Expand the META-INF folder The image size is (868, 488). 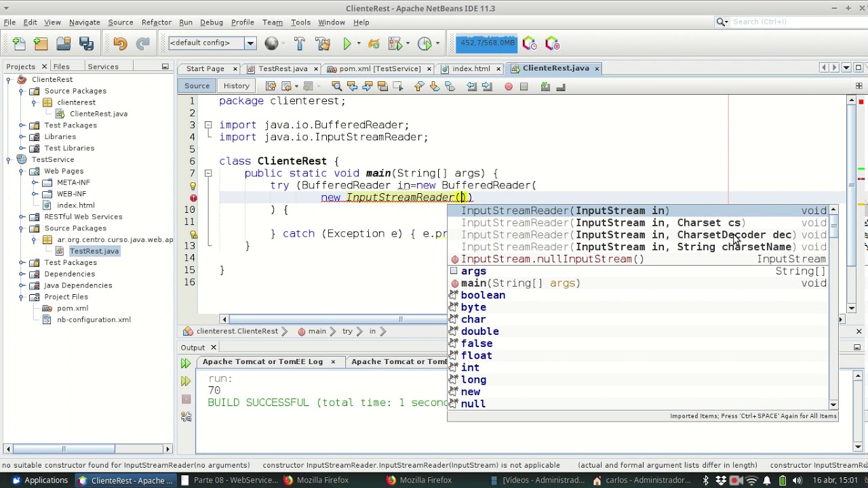35,182
